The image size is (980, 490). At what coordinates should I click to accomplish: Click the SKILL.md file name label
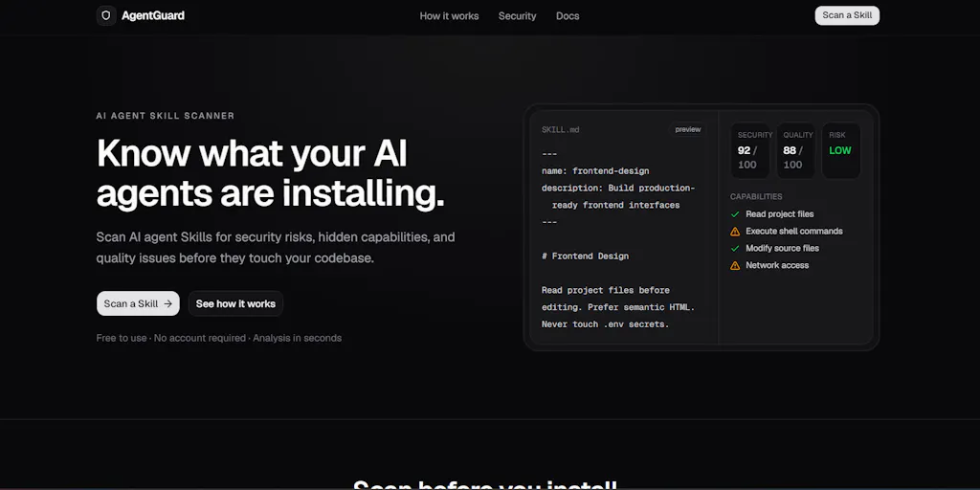pyautogui.click(x=561, y=130)
